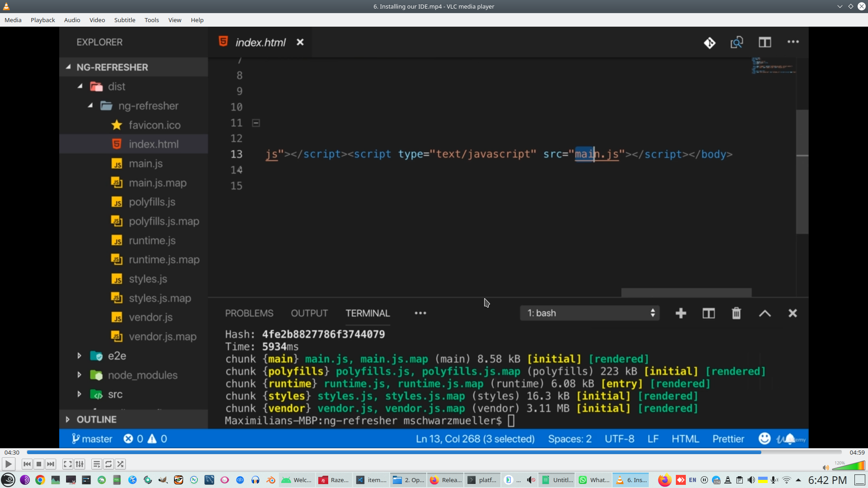Open feedback via the smiley icon in status bar
The image size is (868, 488).
click(x=764, y=438)
